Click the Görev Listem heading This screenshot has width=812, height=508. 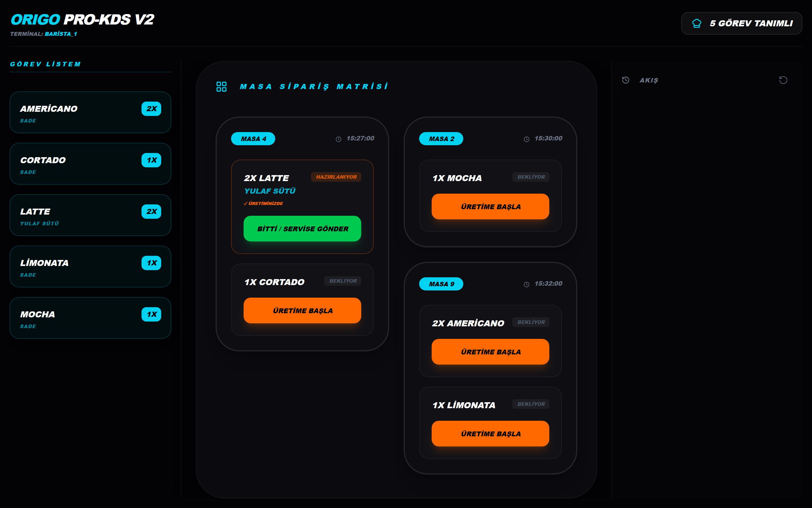click(x=46, y=64)
